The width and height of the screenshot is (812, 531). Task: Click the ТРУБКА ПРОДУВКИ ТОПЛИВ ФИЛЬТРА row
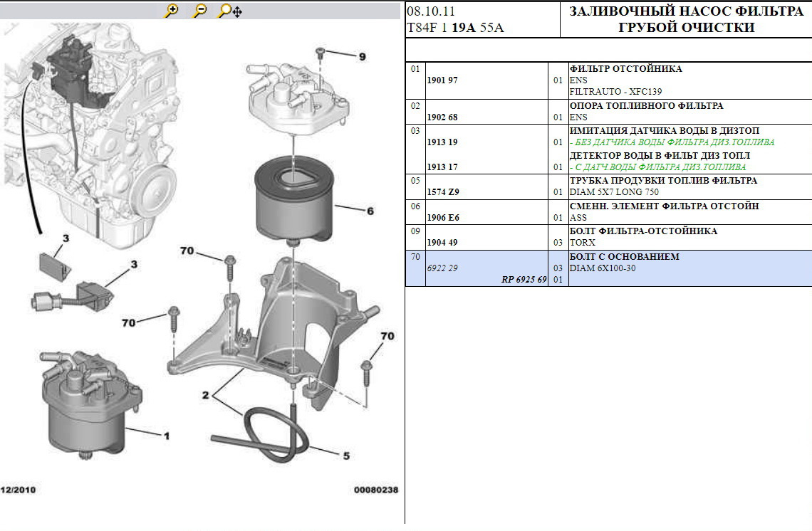tap(663, 181)
